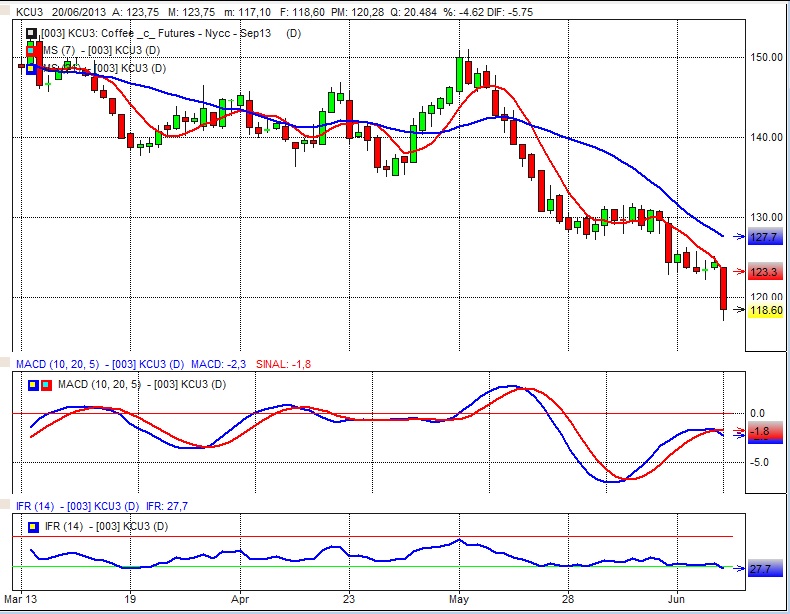Click the May marker on the date axis
This screenshot has height=614, width=790.
coord(458,600)
